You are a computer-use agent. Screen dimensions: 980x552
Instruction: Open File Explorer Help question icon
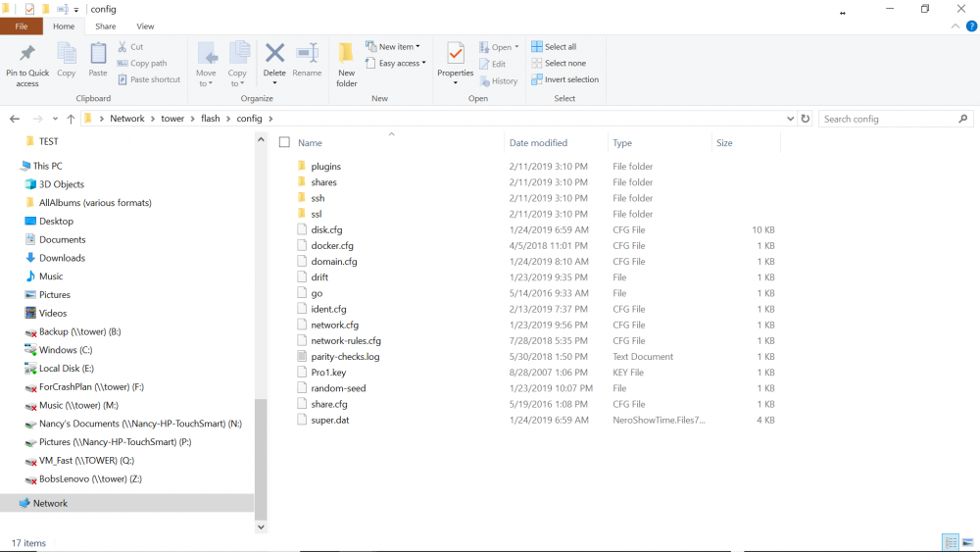(971, 26)
